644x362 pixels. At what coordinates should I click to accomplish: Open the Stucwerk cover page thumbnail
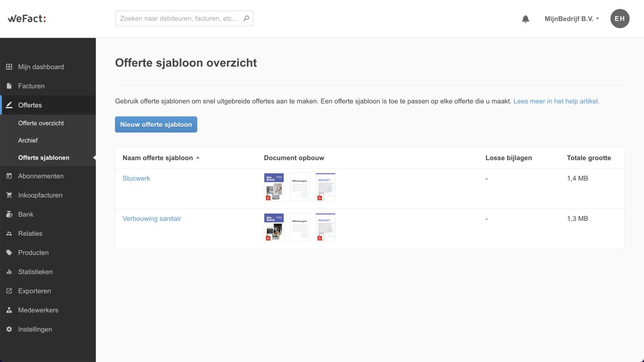pyautogui.click(x=273, y=187)
